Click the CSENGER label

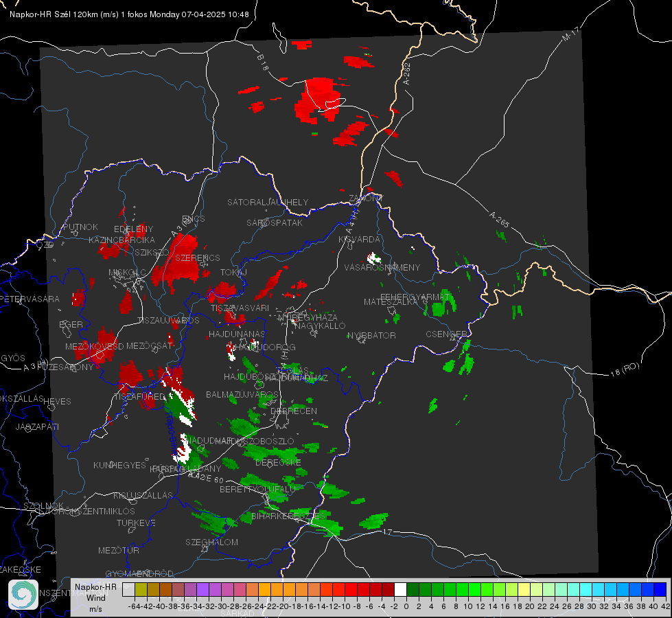point(446,334)
